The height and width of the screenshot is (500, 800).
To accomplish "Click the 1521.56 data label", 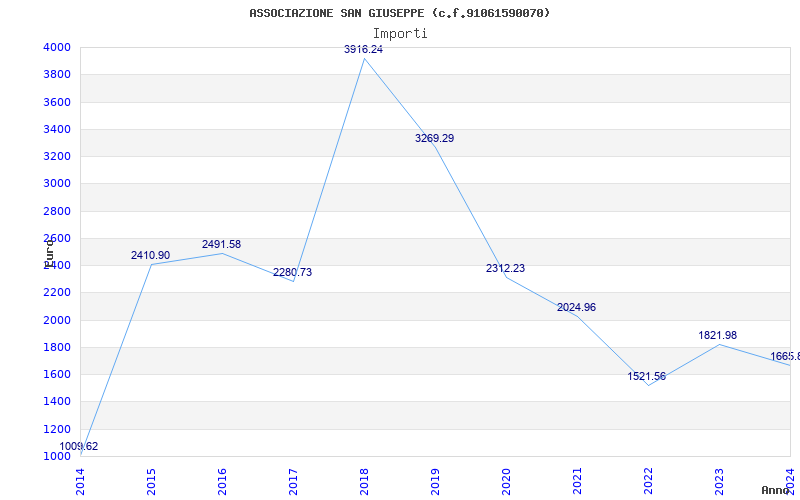I will click(x=646, y=377).
